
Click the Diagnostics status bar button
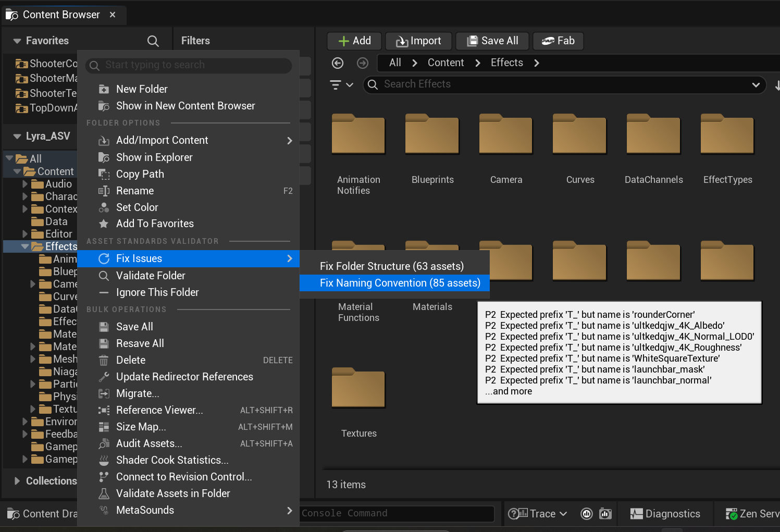tap(665, 514)
